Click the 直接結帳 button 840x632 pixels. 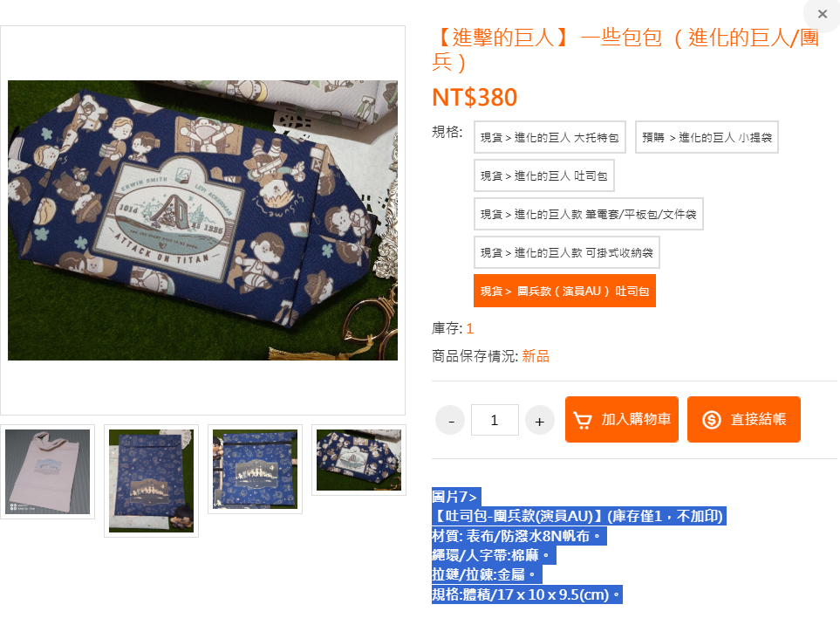tap(743, 420)
